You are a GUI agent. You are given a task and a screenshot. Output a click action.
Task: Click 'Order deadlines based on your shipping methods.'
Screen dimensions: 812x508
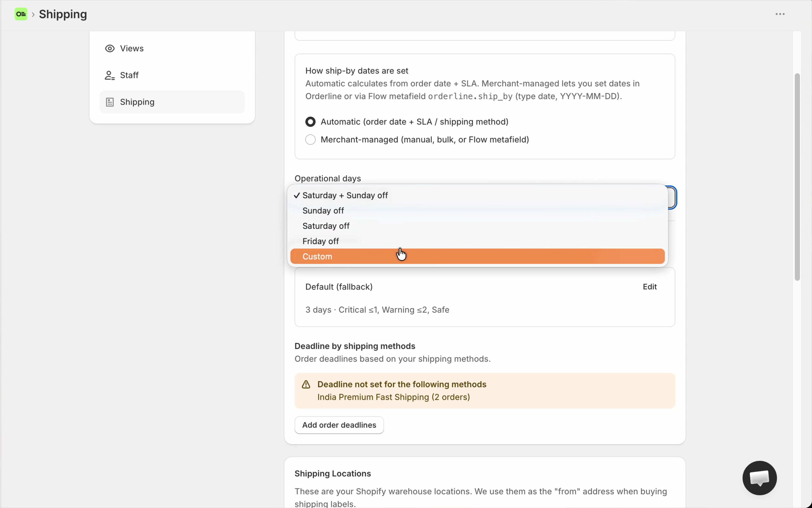392,359
